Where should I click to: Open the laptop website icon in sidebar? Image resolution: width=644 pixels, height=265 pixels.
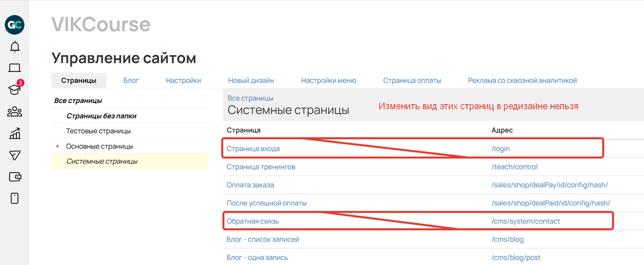click(14, 68)
